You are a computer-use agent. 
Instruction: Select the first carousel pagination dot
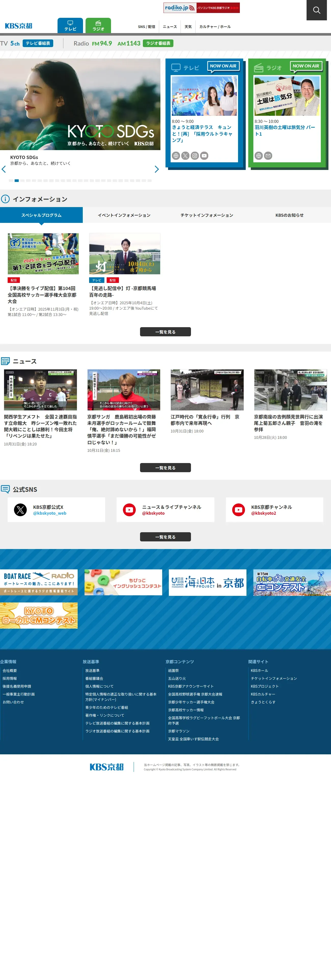click(11, 181)
